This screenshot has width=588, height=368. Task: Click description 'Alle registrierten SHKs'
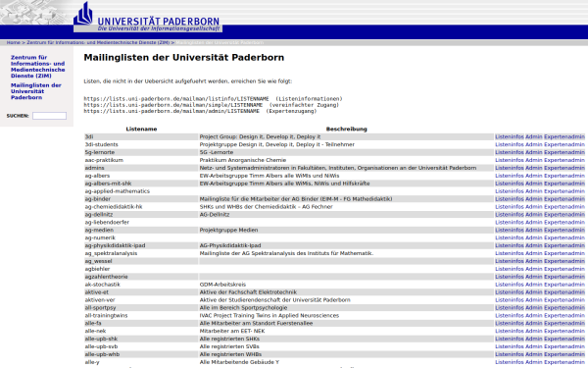coord(229,339)
